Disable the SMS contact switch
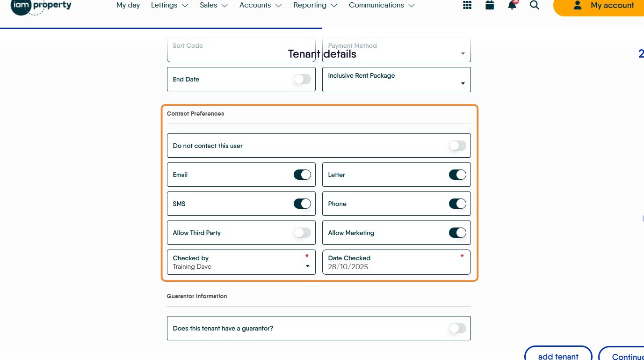This screenshot has width=644, height=360. pos(302,204)
